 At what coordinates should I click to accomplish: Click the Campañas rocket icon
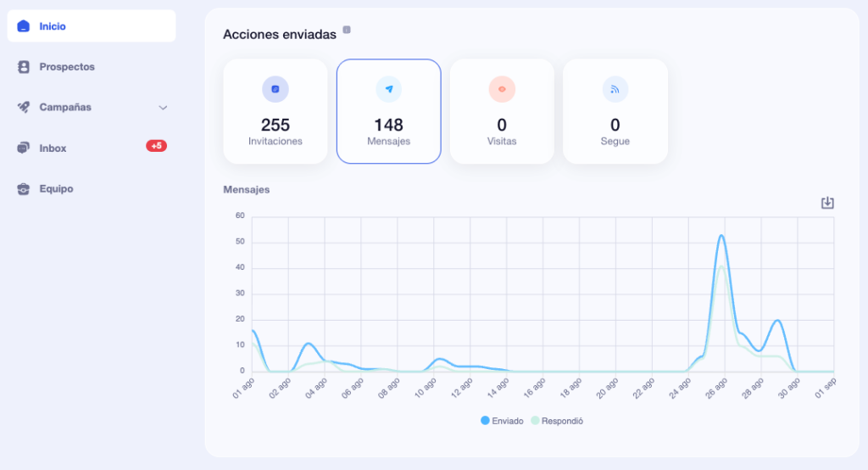tap(24, 108)
